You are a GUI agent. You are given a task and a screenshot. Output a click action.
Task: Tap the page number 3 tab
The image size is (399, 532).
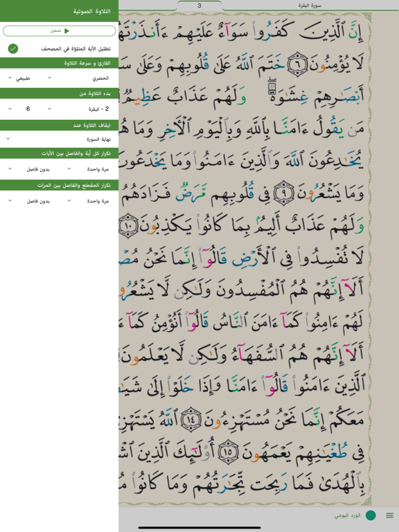coord(199,6)
